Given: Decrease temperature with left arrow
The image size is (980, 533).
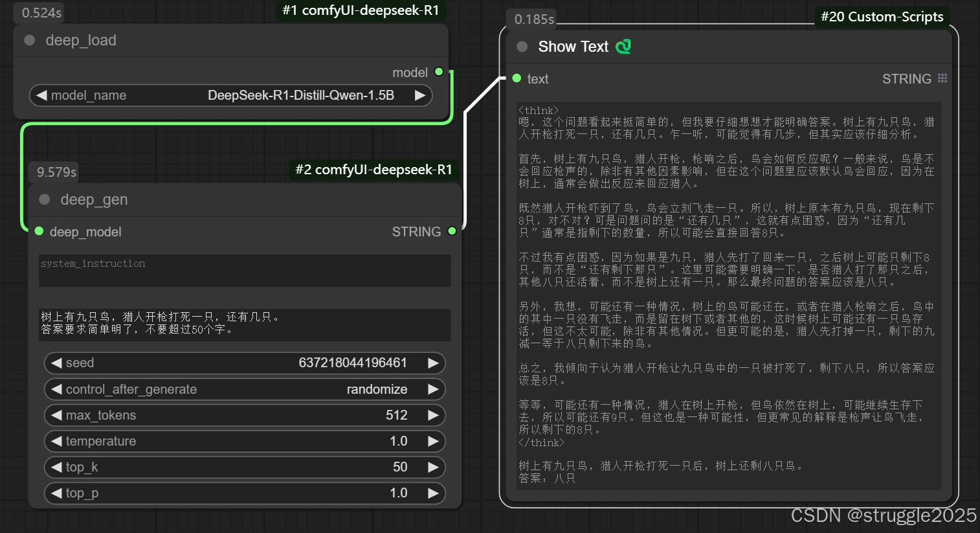Looking at the screenshot, I should click(x=56, y=441).
